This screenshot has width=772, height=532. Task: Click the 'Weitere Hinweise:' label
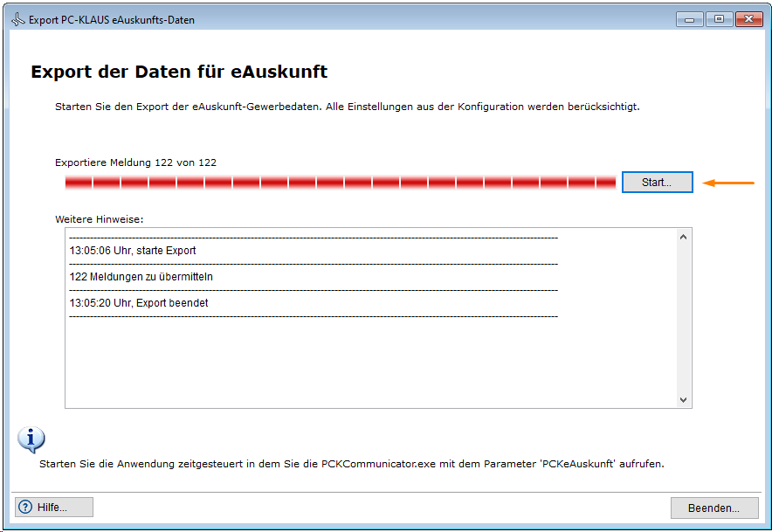99,218
